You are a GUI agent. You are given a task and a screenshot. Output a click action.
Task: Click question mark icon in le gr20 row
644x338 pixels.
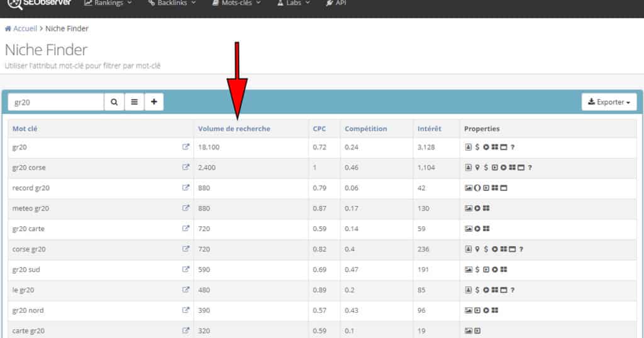coord(513,290)
